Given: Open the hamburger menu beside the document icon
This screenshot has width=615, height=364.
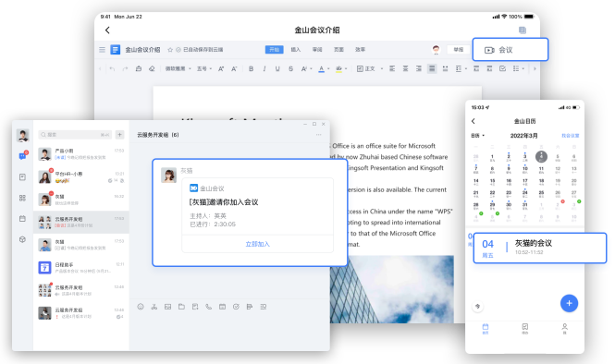Looking at the screenshot, I should point(102,50).
